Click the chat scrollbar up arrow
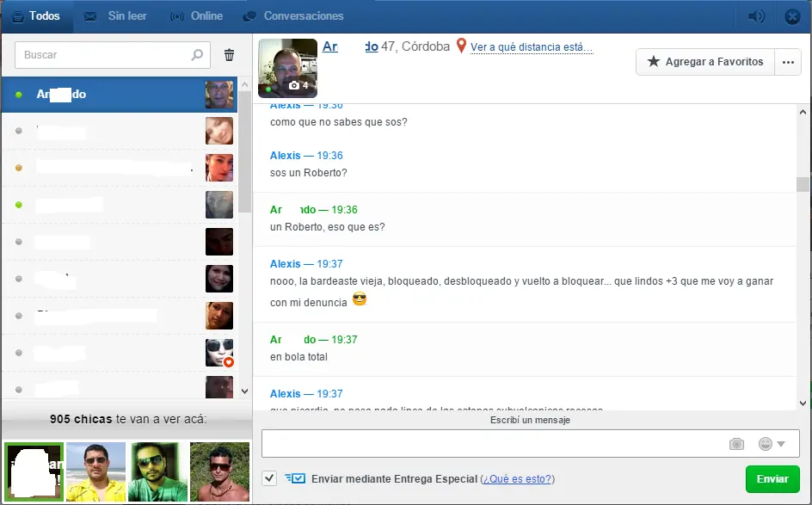Screen dimensions: 812x505 click(803, 112)
